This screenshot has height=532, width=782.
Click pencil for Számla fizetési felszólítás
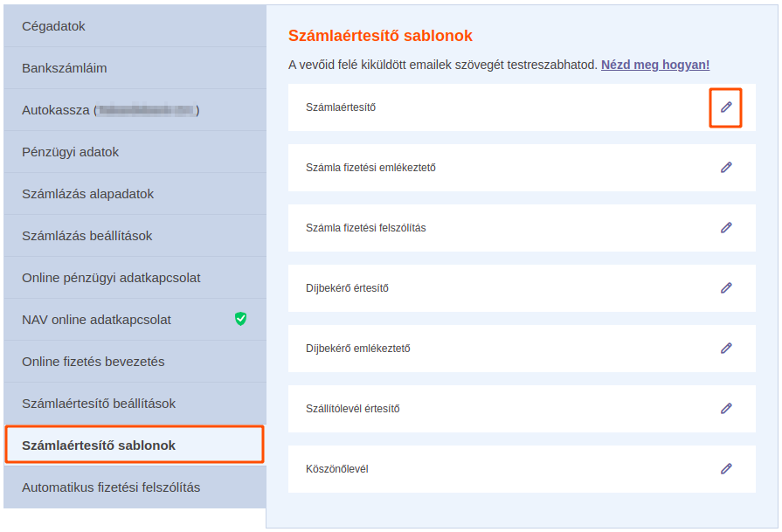(726, 228)
